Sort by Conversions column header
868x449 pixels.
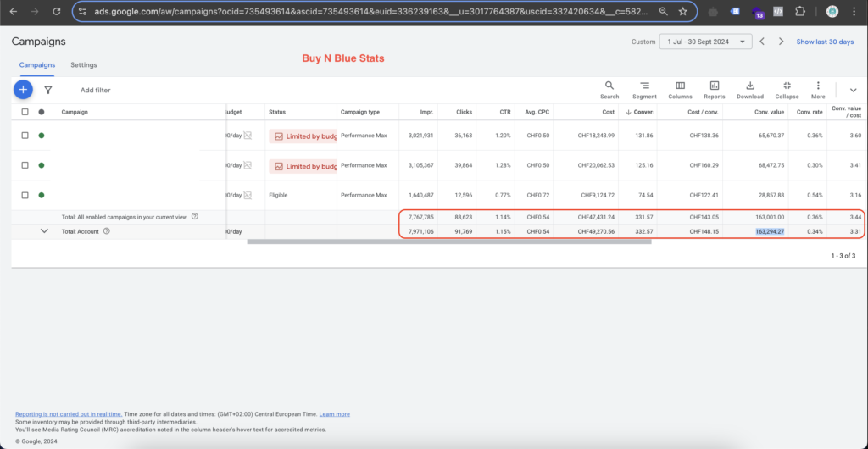click(x=639, y=112)
